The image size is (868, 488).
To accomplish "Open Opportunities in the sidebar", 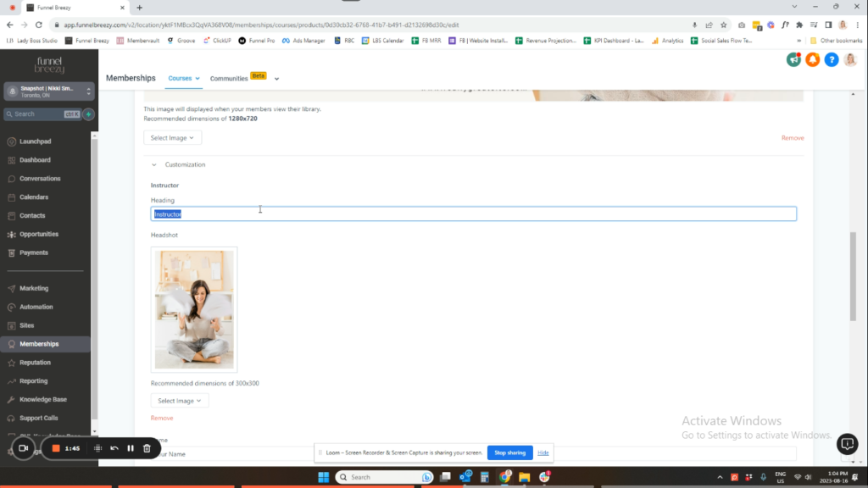I will pyautogui.click(x=39, y=234).
